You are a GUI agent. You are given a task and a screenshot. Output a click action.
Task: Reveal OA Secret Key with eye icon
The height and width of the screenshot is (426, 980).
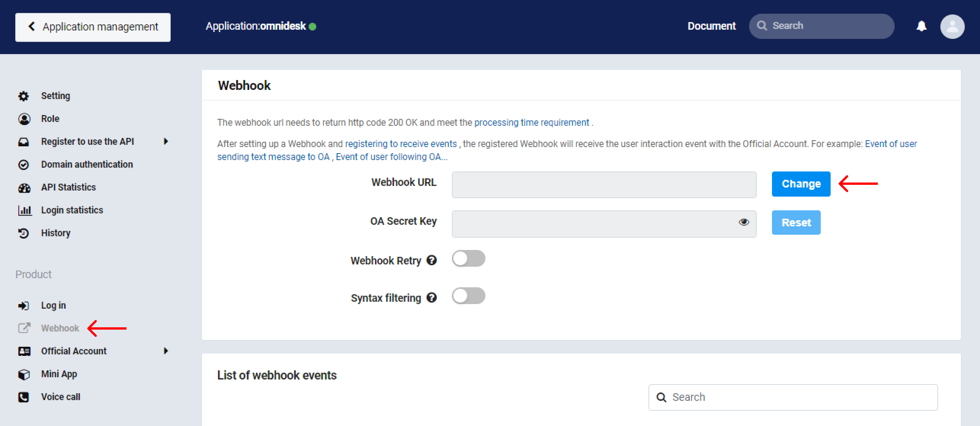744,222
